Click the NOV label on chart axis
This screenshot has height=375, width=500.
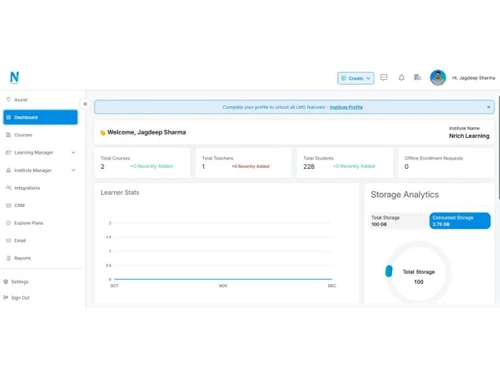pyautogui.click(x=223, y=286)
